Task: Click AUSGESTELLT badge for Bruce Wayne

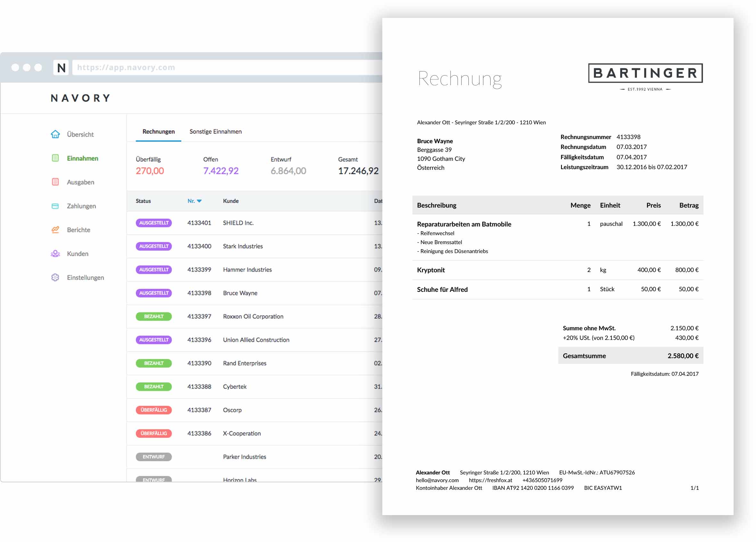Action: click(x=154, y=293)
